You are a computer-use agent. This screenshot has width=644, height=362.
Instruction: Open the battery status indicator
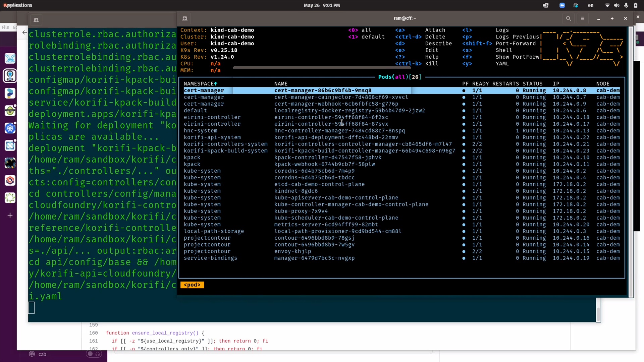[x=636, y=5]
